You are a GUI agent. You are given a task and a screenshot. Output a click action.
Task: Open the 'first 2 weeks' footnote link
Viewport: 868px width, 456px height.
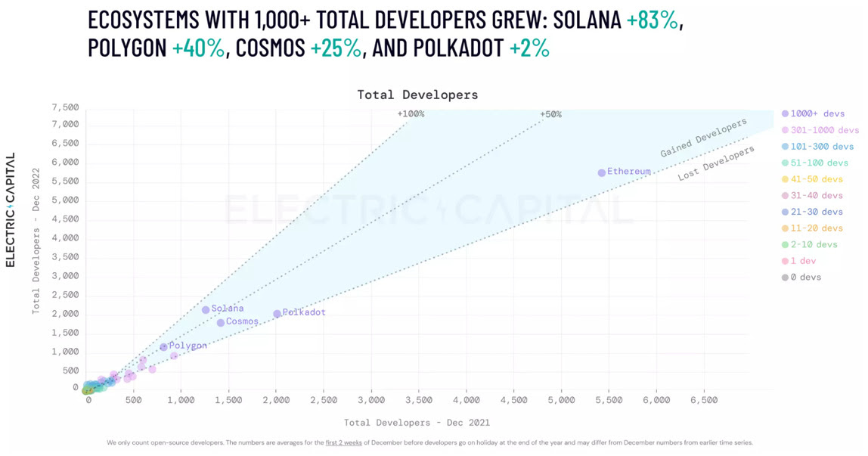click(344, 442)
